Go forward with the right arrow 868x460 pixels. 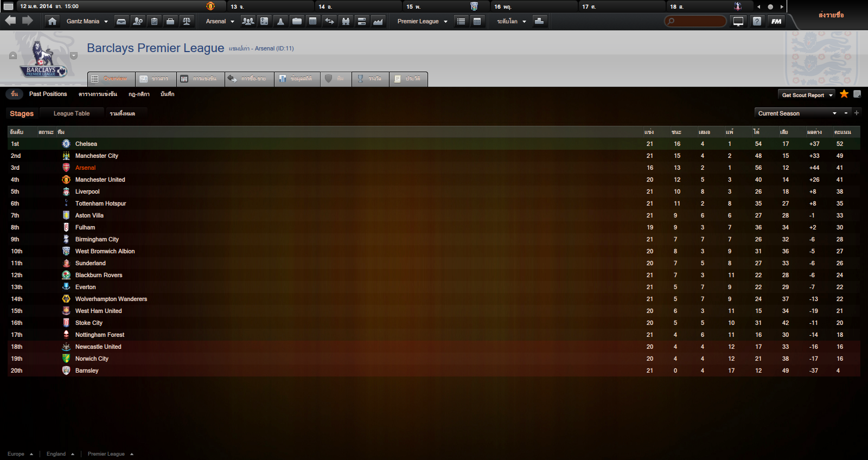click(27, 21)
